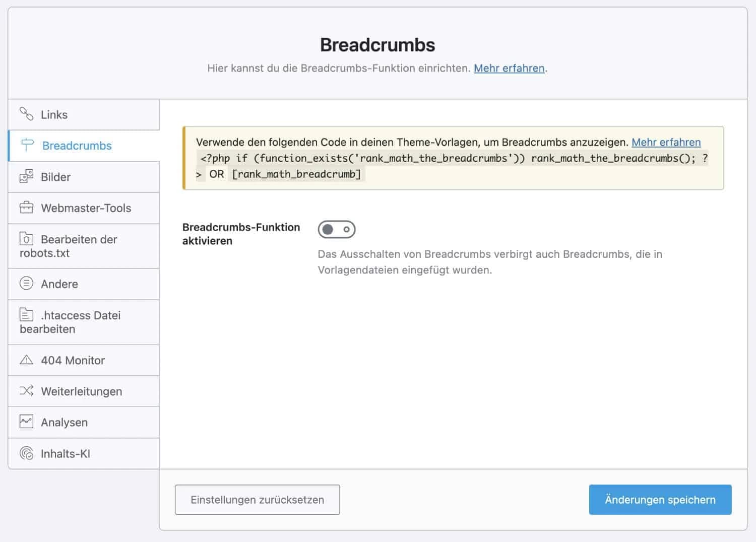Screen dimensions: 756x542
Task: Click the Weiterleitungen shuffle arrows icon
Action: pos(26,391)
